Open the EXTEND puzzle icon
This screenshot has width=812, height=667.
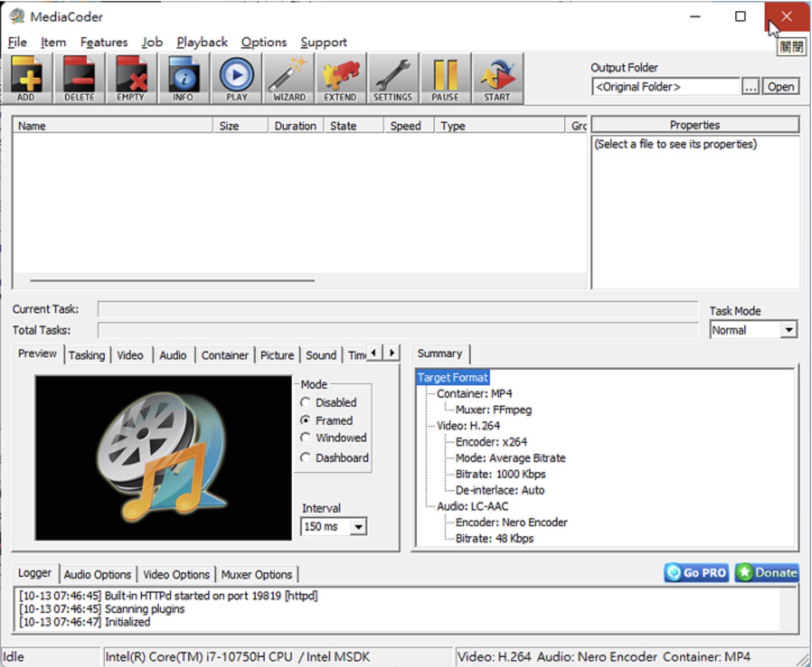click(340, 78)
